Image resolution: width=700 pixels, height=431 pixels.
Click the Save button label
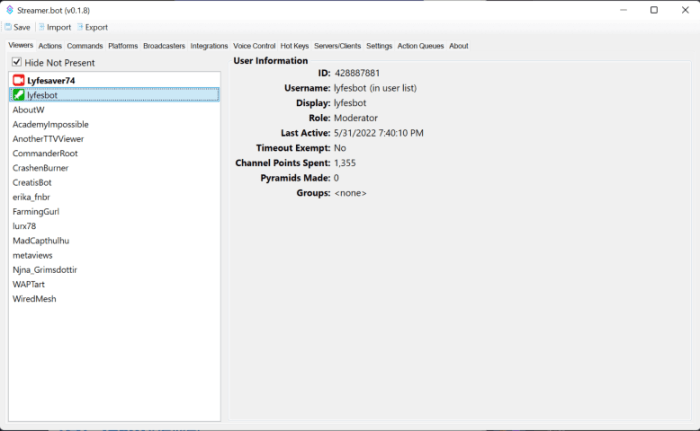click(x=22, y=28)
